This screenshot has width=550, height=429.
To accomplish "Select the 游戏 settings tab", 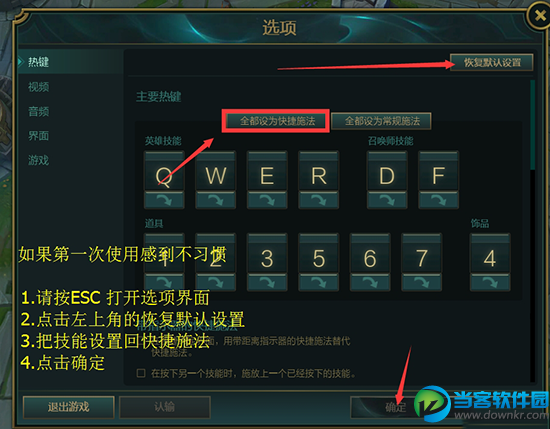I will point(39,160).
